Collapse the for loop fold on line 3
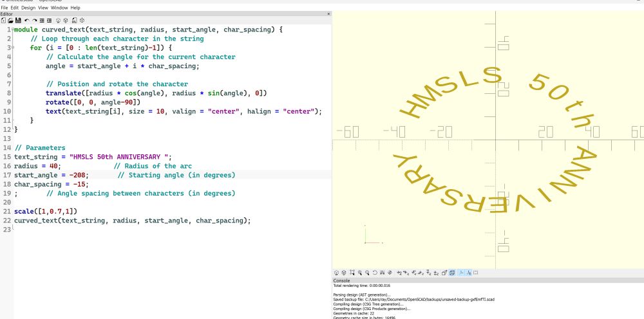The width and height of the screenshot is (644, 319). 12,48
